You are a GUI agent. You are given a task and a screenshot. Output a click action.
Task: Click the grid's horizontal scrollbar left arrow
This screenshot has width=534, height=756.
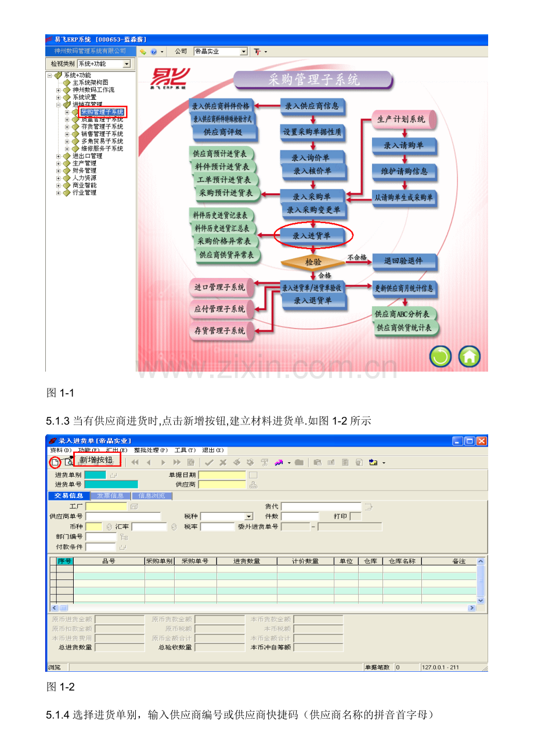click(55, 608)
